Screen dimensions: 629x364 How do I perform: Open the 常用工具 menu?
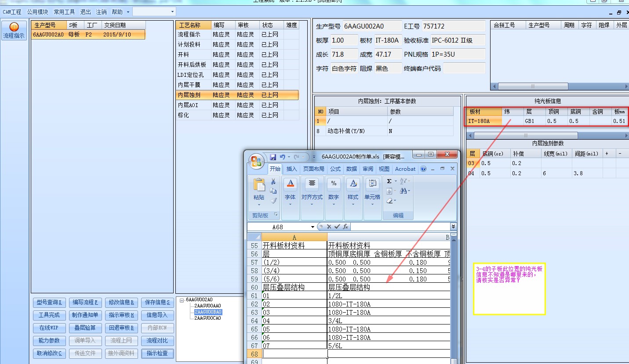[x=64, y=12]
